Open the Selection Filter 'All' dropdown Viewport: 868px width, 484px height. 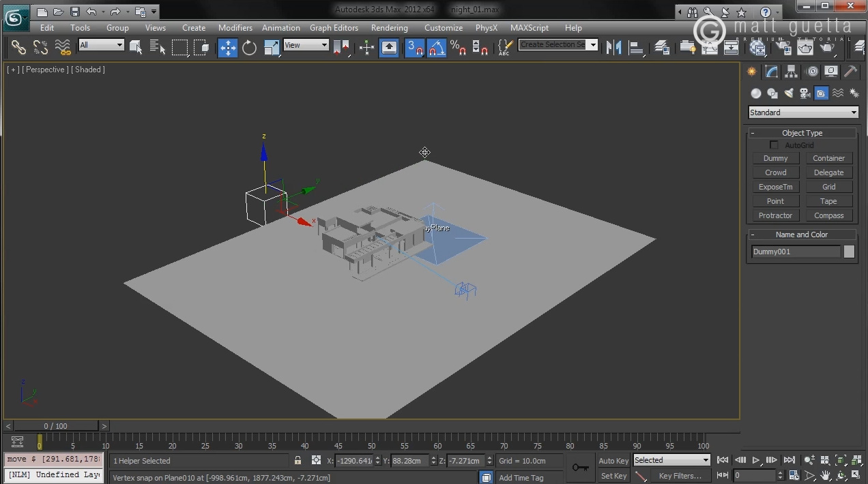tap(101, 45)
